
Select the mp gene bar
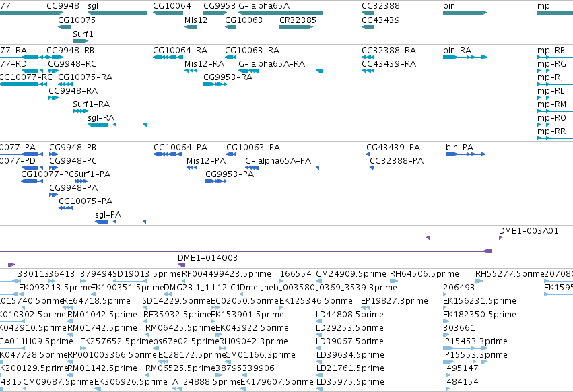[555, 13]
